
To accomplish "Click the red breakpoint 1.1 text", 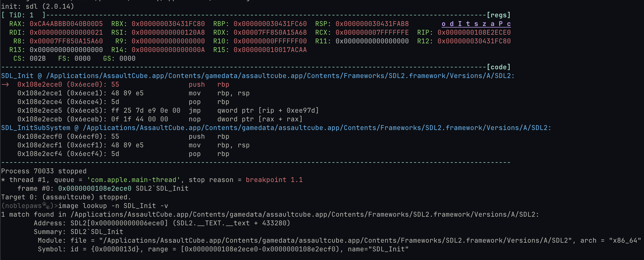I will click(274, 180).
